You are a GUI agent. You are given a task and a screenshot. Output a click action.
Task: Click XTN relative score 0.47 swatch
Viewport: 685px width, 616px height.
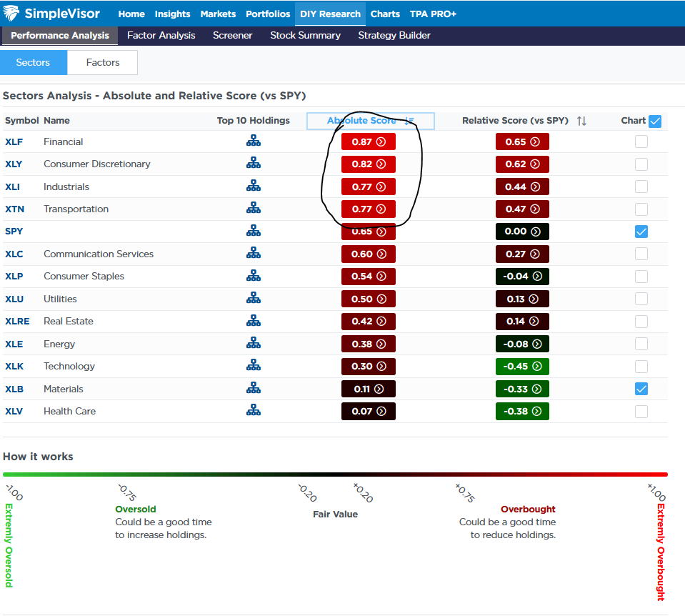522,209
